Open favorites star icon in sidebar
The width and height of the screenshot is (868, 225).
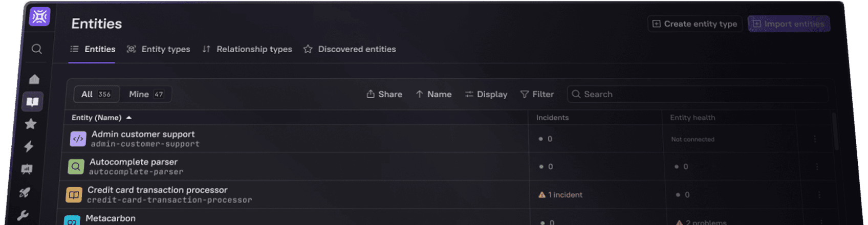pos(31,124)
